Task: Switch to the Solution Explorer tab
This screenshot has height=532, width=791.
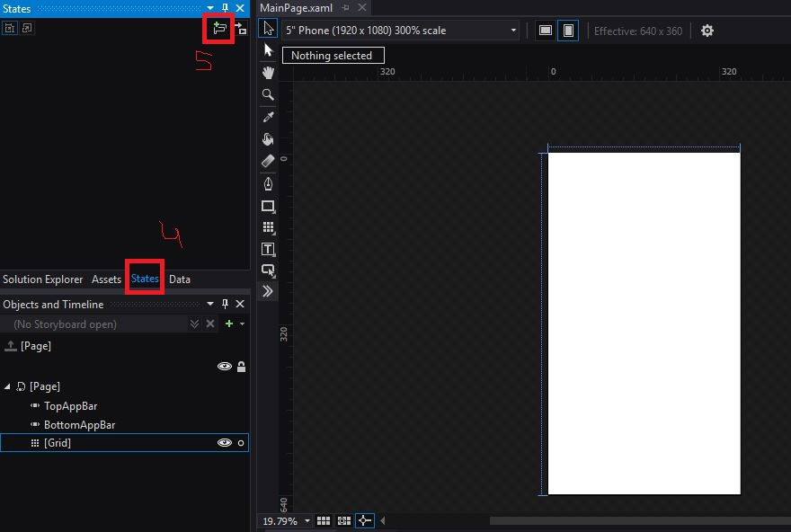Action: click(x=43, y=279)
